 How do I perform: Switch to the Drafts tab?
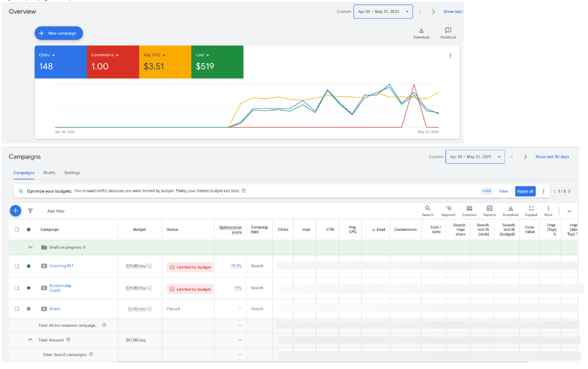coord(49,173)
